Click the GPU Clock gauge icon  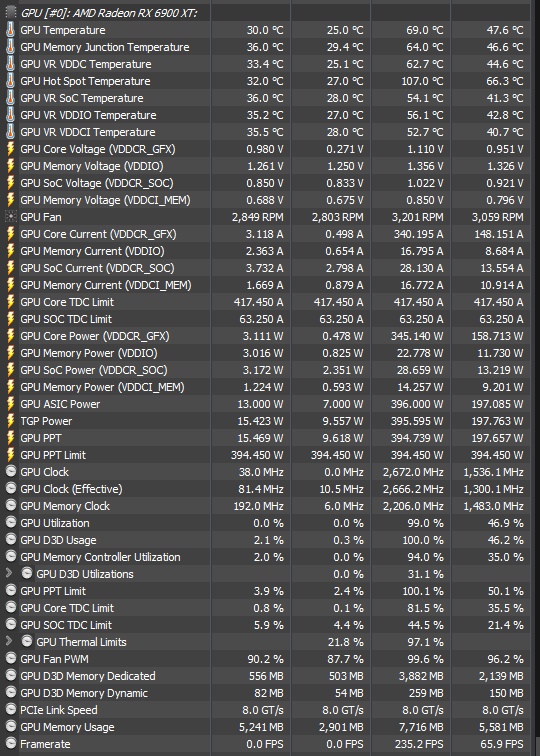11,472
